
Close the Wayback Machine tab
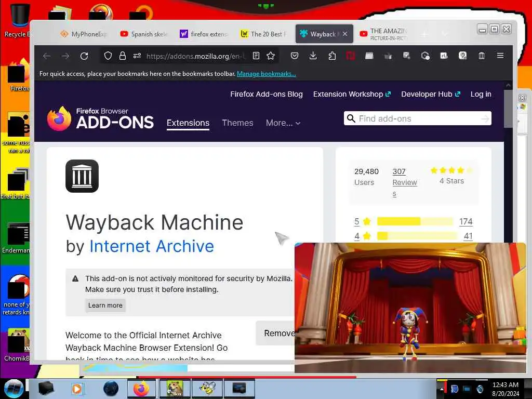click(x=345, y=34)
